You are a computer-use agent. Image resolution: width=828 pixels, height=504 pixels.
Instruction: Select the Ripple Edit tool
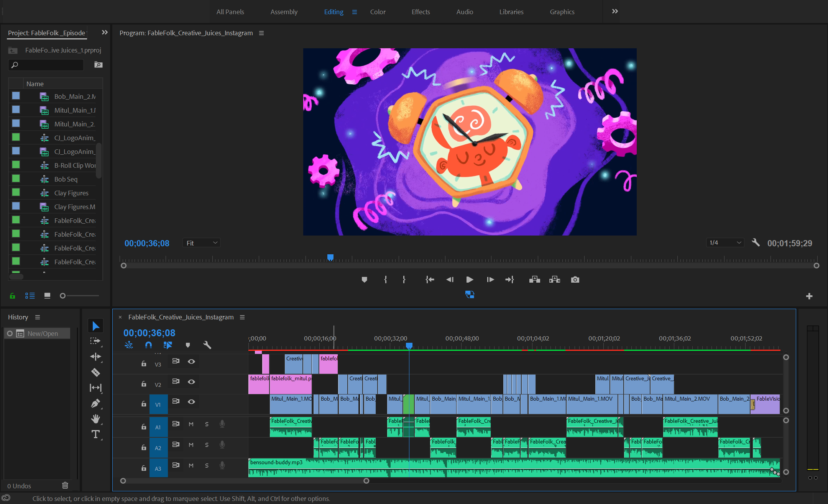[x=95, y=357]
